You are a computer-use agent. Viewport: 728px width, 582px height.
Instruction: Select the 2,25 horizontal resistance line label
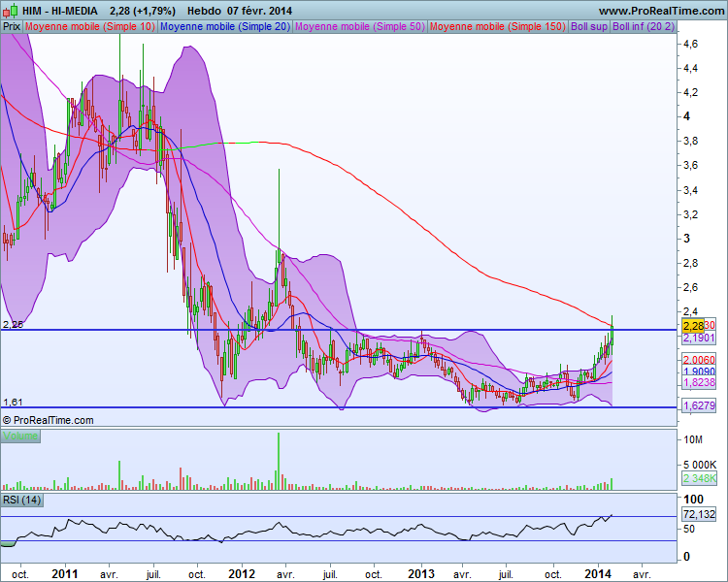13,324
